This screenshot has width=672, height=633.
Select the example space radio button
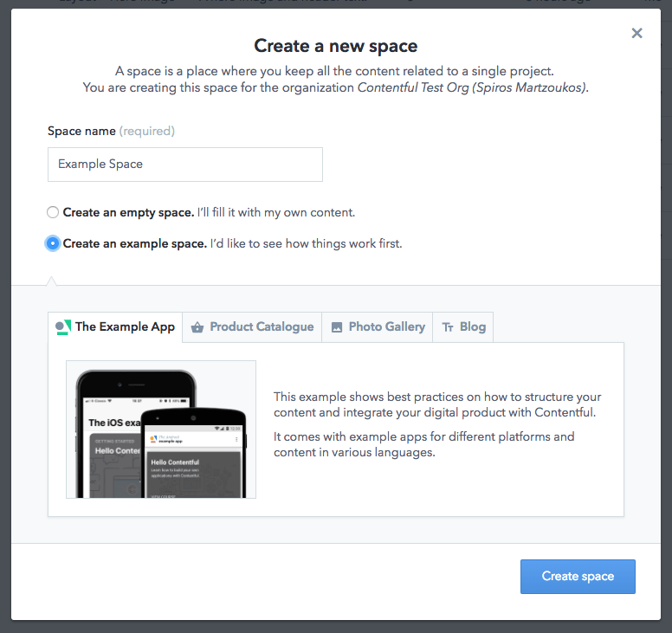point(54,243)
